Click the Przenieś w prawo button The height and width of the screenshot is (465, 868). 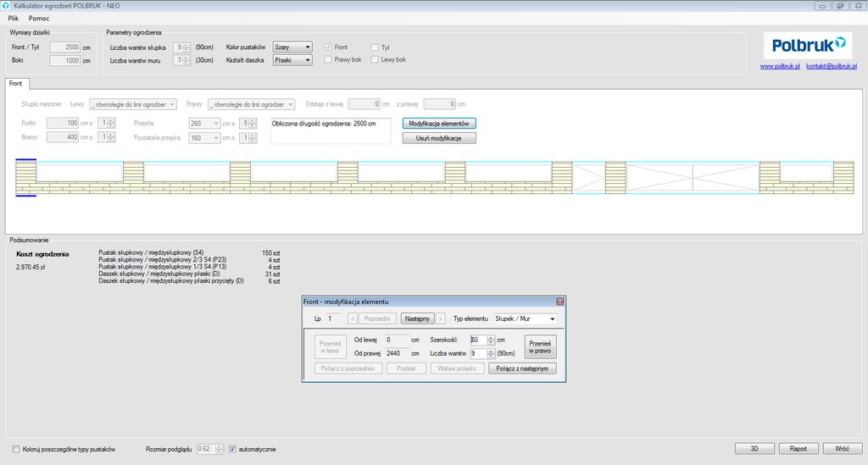click(x=540, y=346)
